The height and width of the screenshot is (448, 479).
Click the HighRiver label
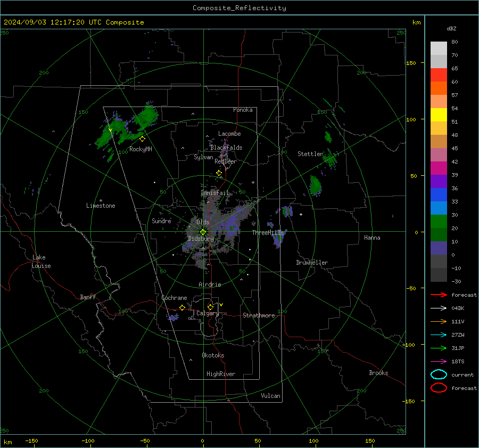coord(221,374)
